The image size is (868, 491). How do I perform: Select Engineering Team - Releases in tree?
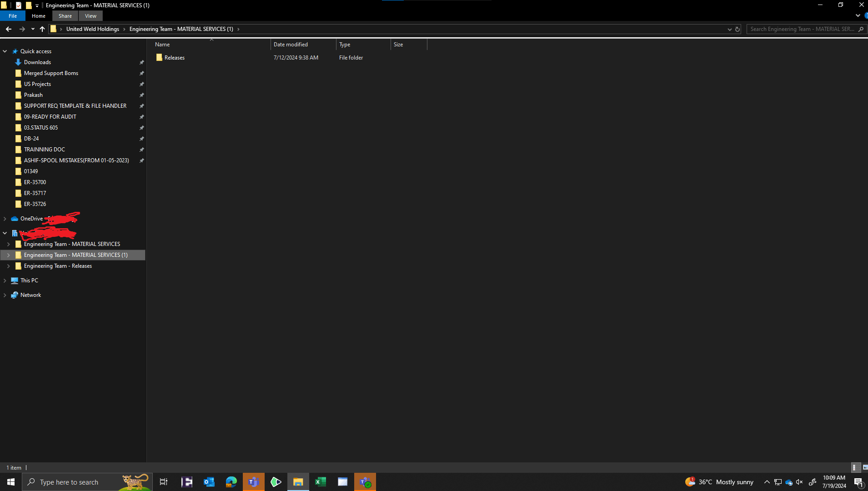pos(58,266)
